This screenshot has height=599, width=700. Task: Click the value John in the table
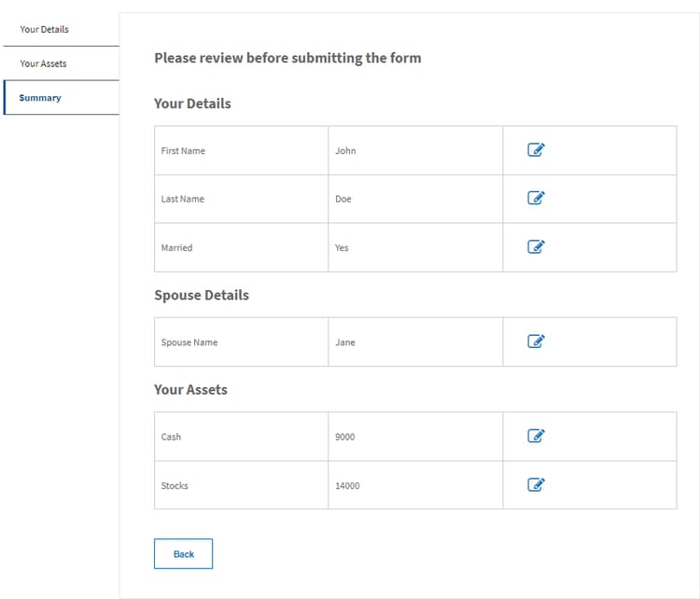pyautogui.click(x=345, y=151)
